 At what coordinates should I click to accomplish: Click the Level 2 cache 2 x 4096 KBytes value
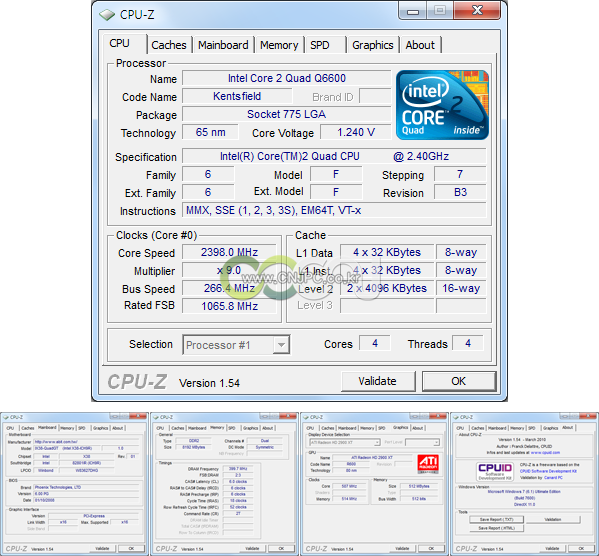click(387, 288)
